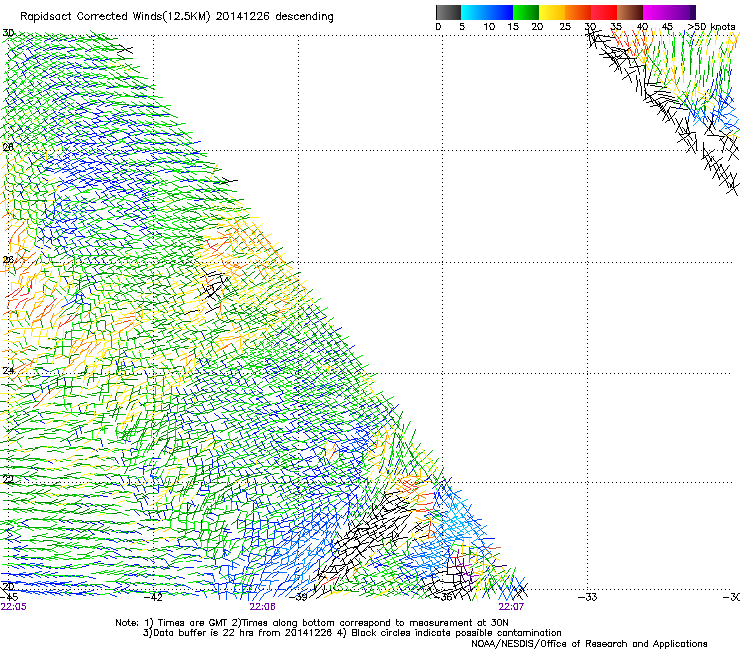Click the latitude label '24' on the left axis
The image size is (740, 650).
coord(8,371)
